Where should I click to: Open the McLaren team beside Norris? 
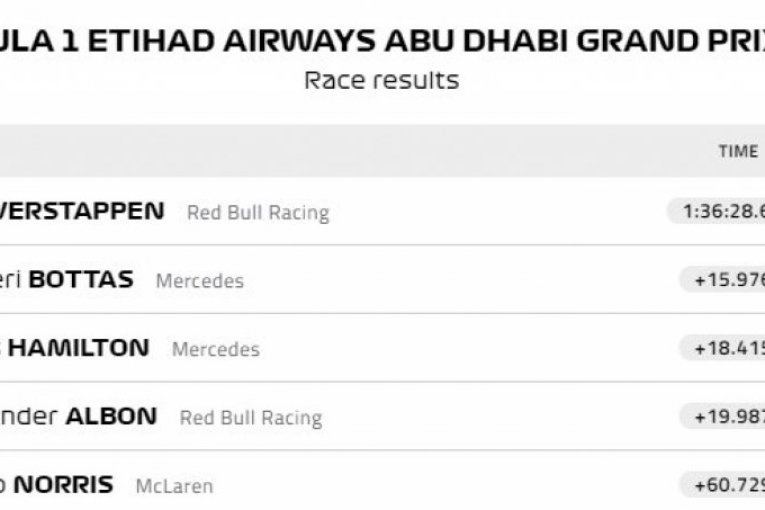click(174, 485)
